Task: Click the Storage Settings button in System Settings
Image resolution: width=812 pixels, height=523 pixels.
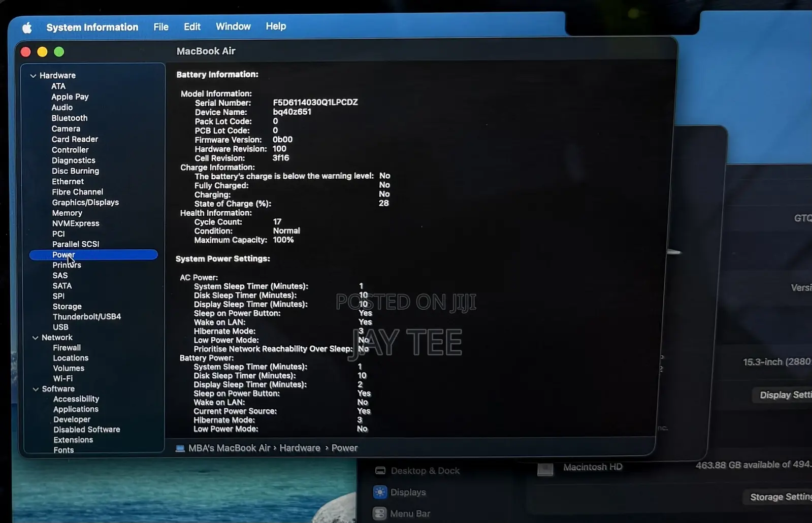Action: [778, 497]
